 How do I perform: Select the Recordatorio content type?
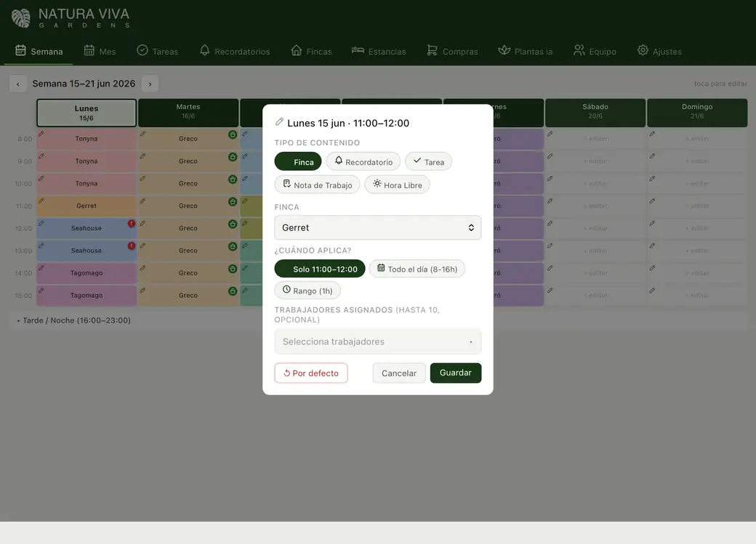tap(363, 161)
